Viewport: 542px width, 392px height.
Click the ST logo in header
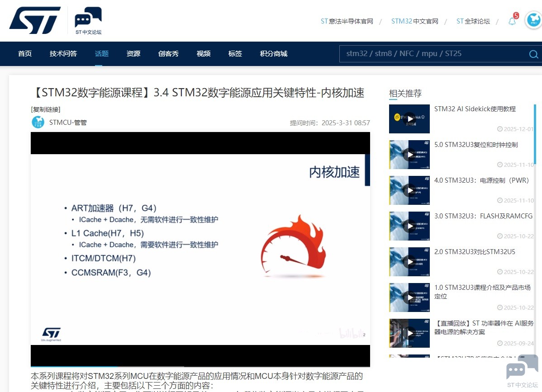pos(35,20)
